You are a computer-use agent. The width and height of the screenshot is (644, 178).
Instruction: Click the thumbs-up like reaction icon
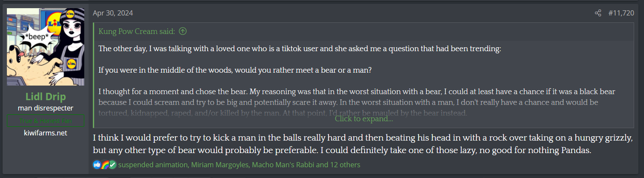[97, 165]
